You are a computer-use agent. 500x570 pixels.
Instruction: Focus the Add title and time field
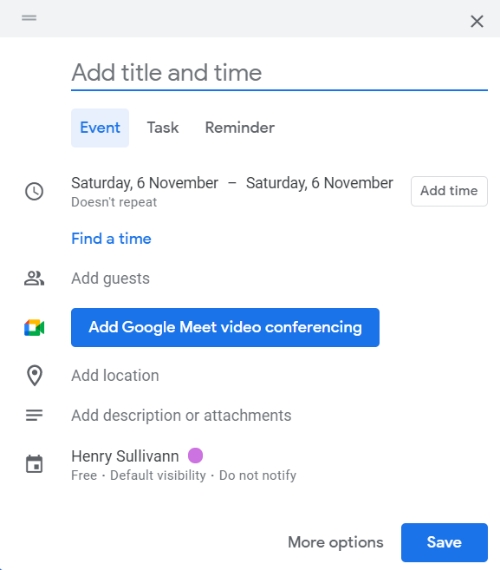pyautogui.click(x=279, y=72)
